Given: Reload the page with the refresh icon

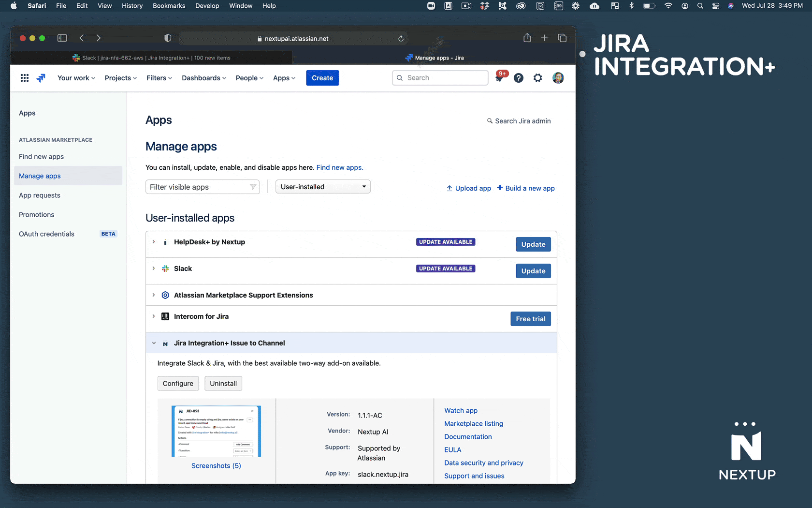Looking at the screenshot, I should click(401, 39).
